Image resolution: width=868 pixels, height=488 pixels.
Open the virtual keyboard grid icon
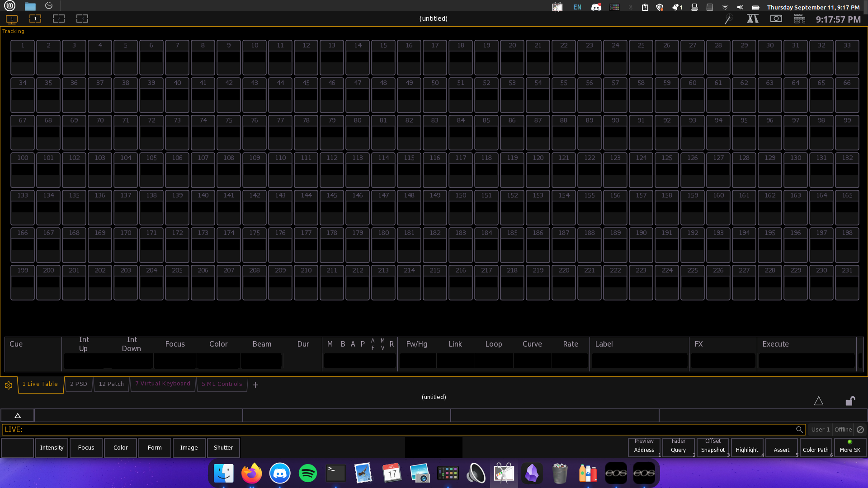coord(799,19)
